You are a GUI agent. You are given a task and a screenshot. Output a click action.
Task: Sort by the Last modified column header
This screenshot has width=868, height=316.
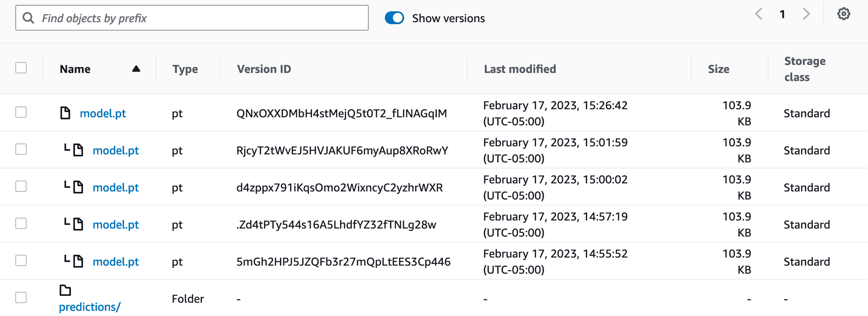click(520, 69)
